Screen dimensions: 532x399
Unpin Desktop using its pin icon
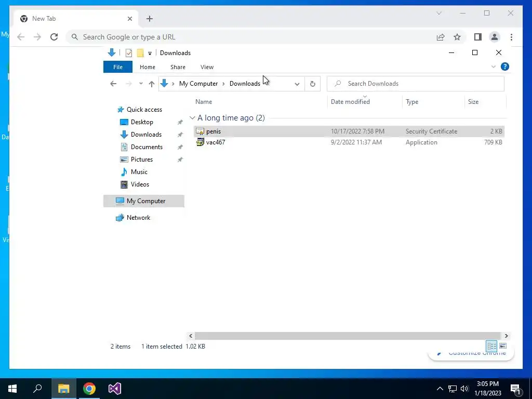coord(180,122)
